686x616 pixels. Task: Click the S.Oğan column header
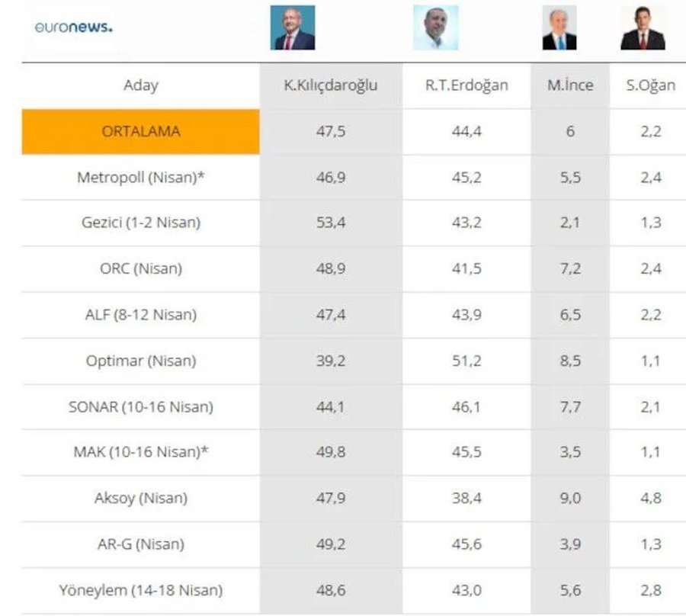point(651,85)
